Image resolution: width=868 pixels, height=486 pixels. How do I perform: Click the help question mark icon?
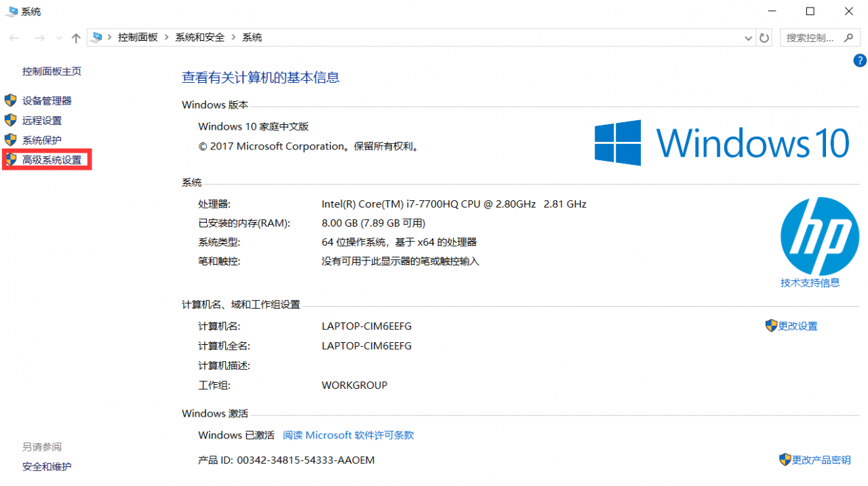[x=860, y=60]
